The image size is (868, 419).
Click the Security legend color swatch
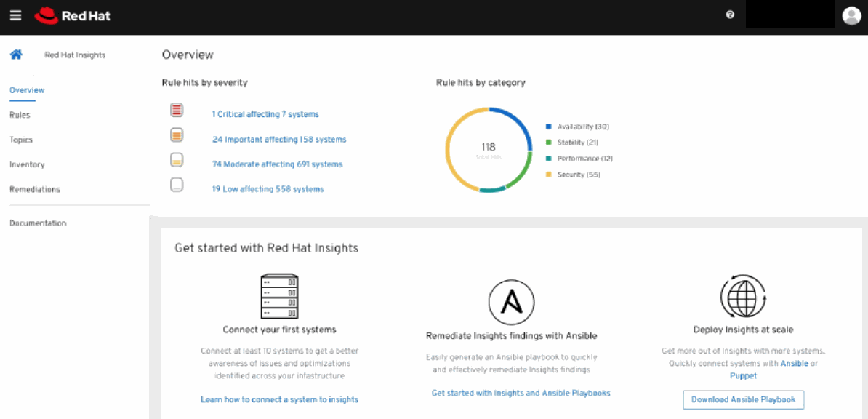549,175
